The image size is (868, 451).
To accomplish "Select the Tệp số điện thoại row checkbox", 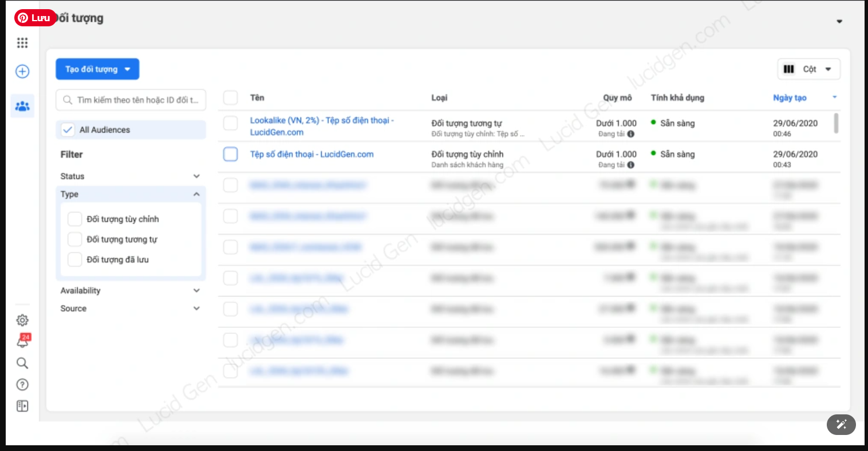I will tap(230, 154).
